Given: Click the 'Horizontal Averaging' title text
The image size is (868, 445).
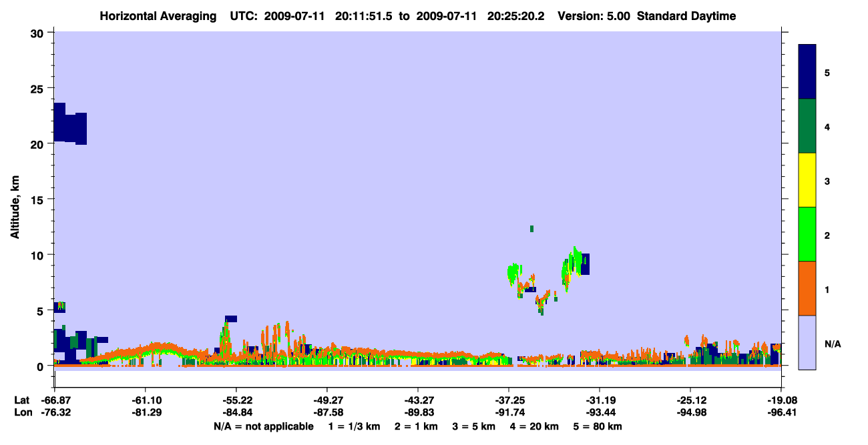Looking at the screenshot, I should click(x=158, y=16).
